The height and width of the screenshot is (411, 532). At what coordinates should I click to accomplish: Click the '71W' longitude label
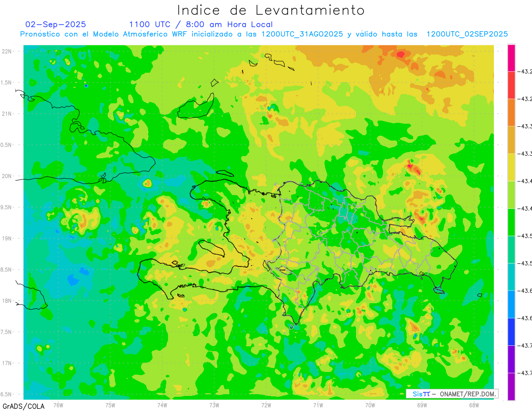[318, 405]
